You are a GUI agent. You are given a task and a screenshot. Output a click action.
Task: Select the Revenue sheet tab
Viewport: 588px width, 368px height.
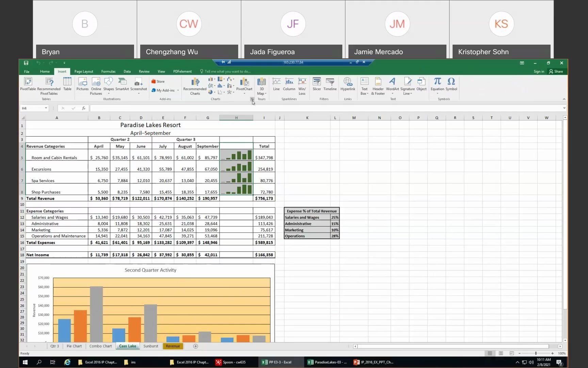click(x=173, y=346)
